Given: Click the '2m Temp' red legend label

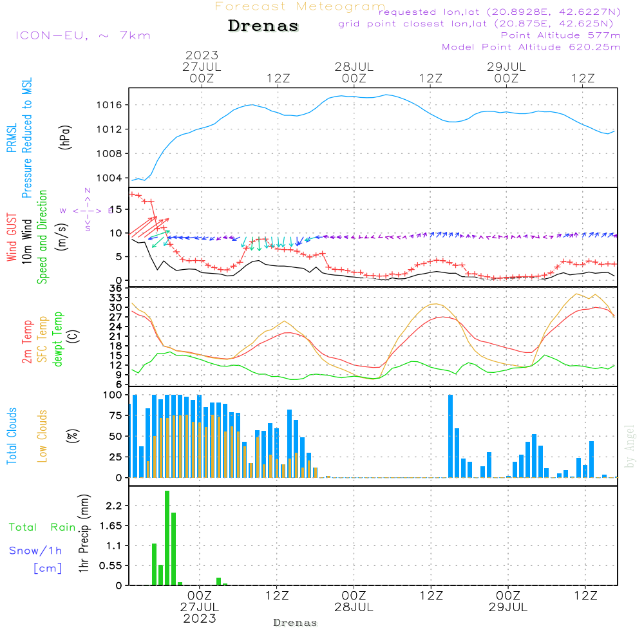Looking at the screenshot, I should 26,342.
